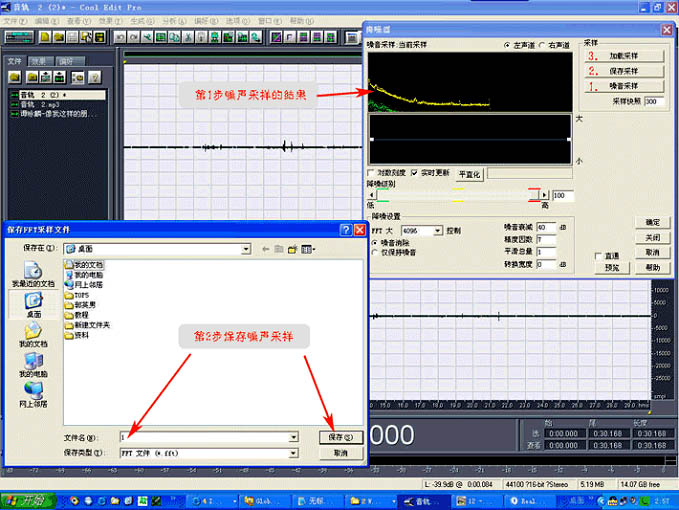The width and height of the screenshot is (679, 510).
Task: Select the 右声道 right channel radio
Action: 542,45
